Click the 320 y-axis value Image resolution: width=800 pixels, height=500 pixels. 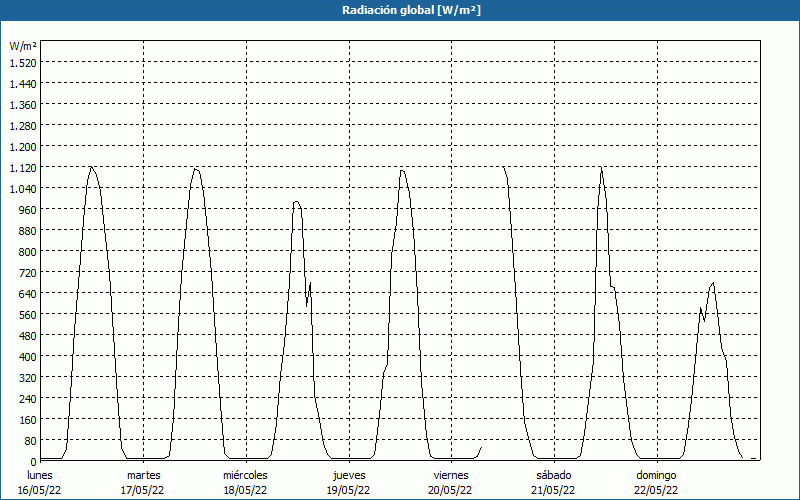pyautogui.click(x=29, y=378)
